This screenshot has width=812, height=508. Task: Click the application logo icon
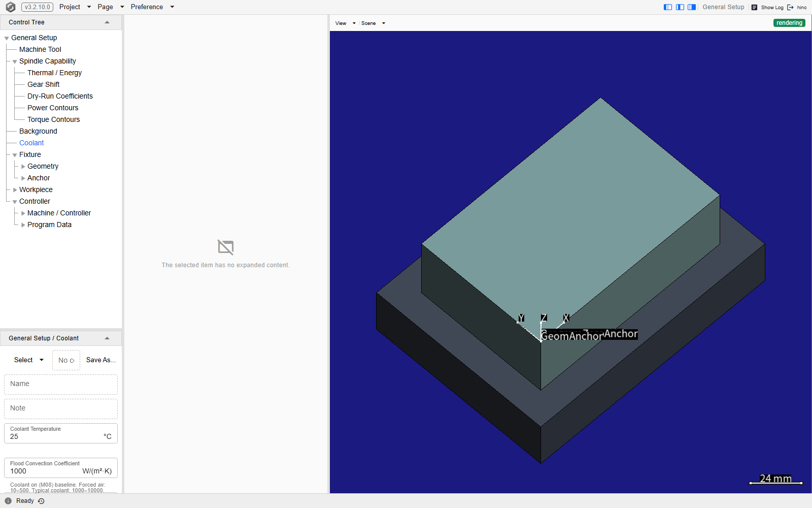click(10, 7)
